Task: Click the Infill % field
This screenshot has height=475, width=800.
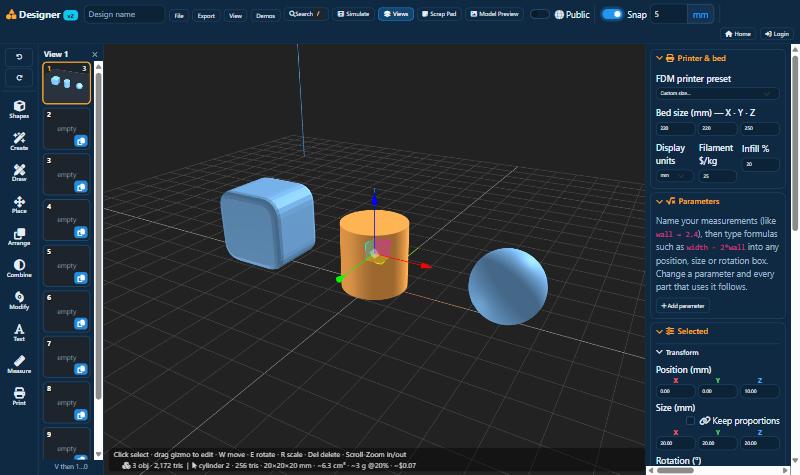Action: pos(760,164)
